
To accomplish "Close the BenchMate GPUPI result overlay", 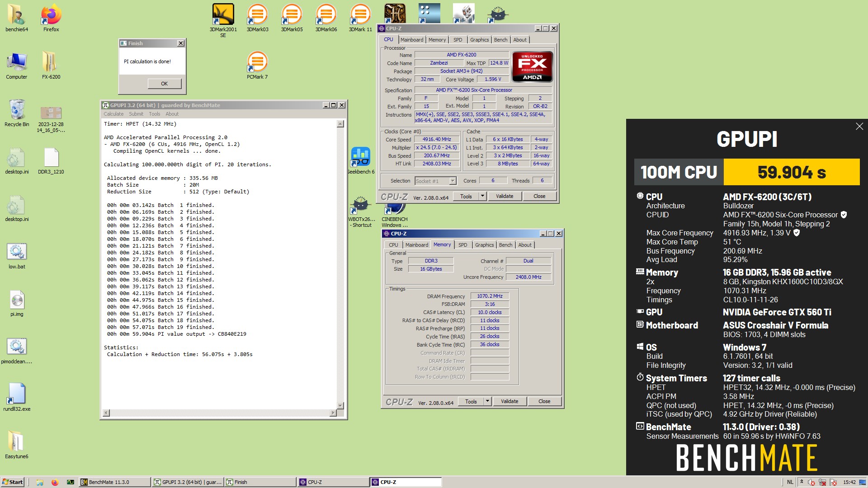I will 859,127.
